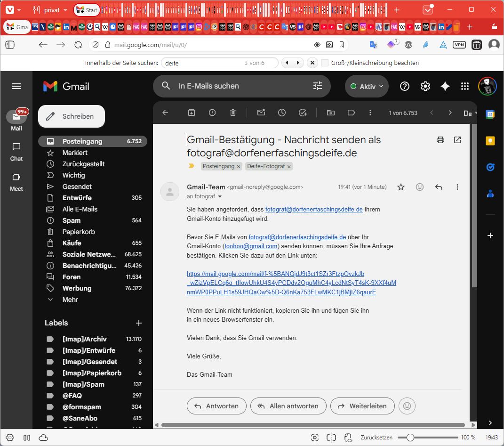Expand the Mehr folder list

pos(70,300)
